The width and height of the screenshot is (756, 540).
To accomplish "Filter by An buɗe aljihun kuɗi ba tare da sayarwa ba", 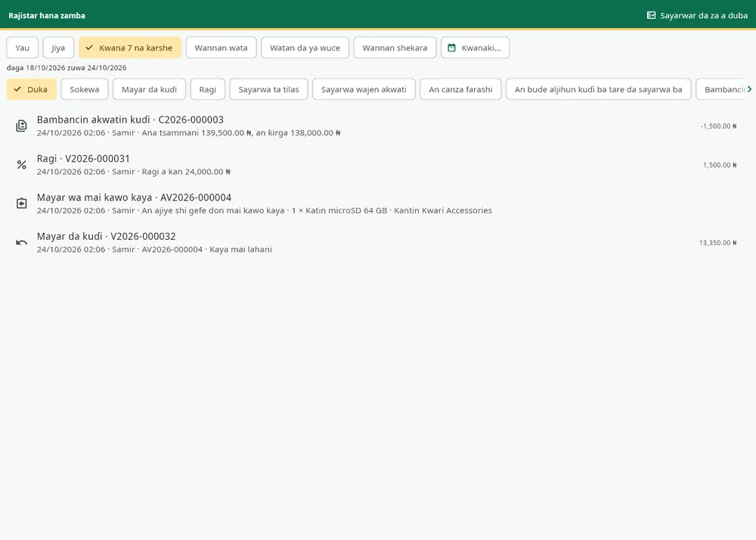I will coord(598,89).
